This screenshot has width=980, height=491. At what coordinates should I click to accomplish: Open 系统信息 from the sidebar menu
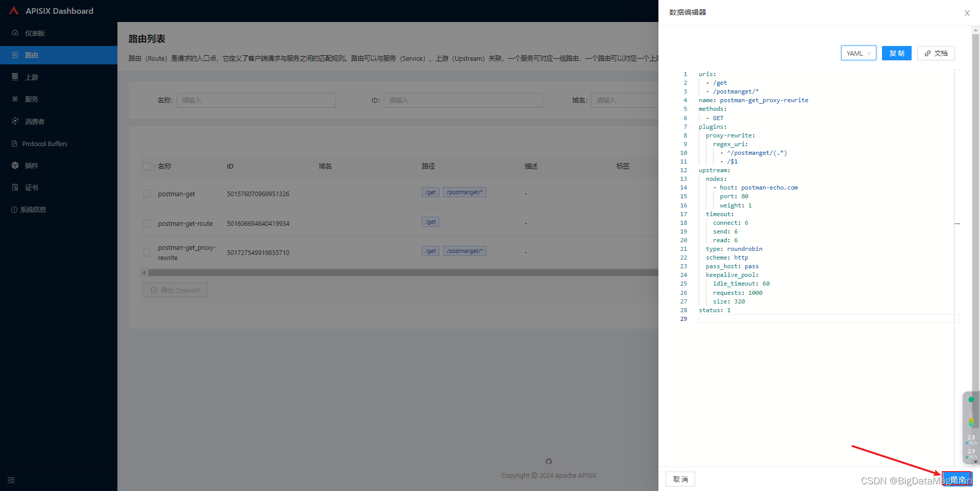point(34,209)
